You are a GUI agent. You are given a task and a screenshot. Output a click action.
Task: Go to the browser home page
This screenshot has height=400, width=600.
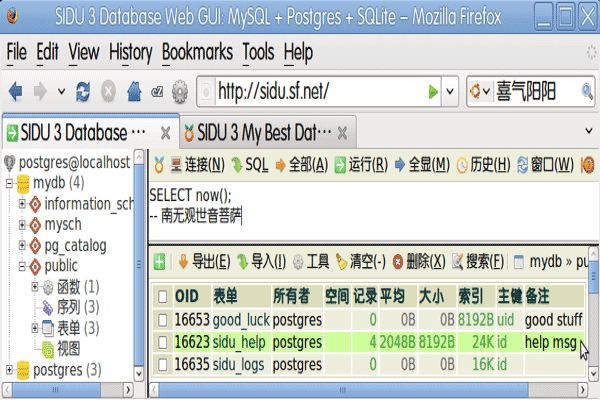click(x=132, y=92)
